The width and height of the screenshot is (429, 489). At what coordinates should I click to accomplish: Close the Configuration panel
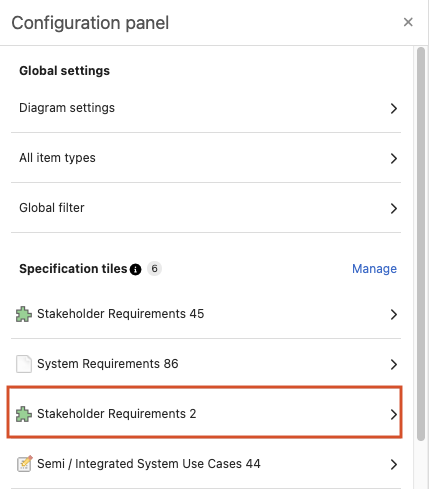(x=408, y=22)
